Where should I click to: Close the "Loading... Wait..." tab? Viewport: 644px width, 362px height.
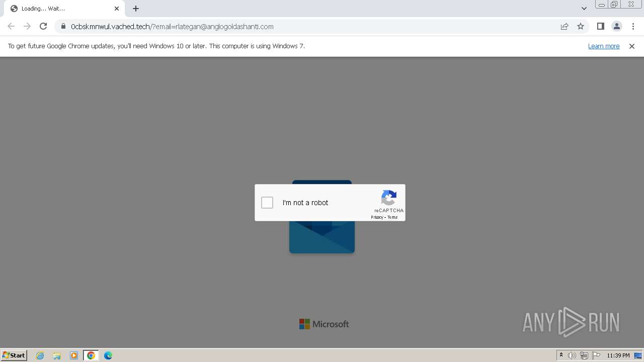click(117, 9)
